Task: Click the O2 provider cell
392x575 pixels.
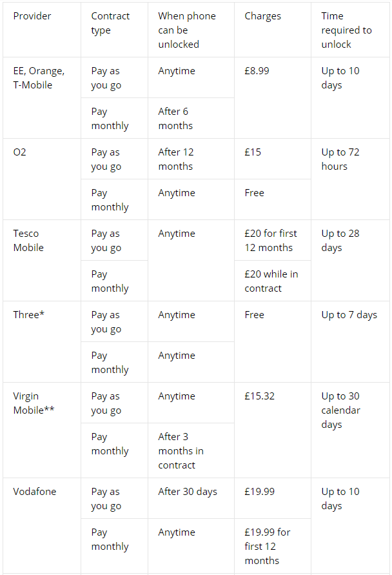Action: coord(42,179)
